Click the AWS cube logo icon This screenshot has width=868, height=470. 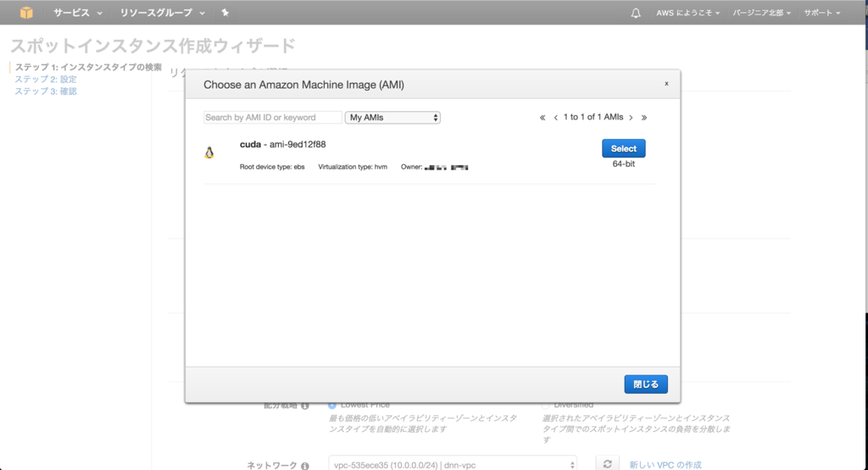coord(26,12)
